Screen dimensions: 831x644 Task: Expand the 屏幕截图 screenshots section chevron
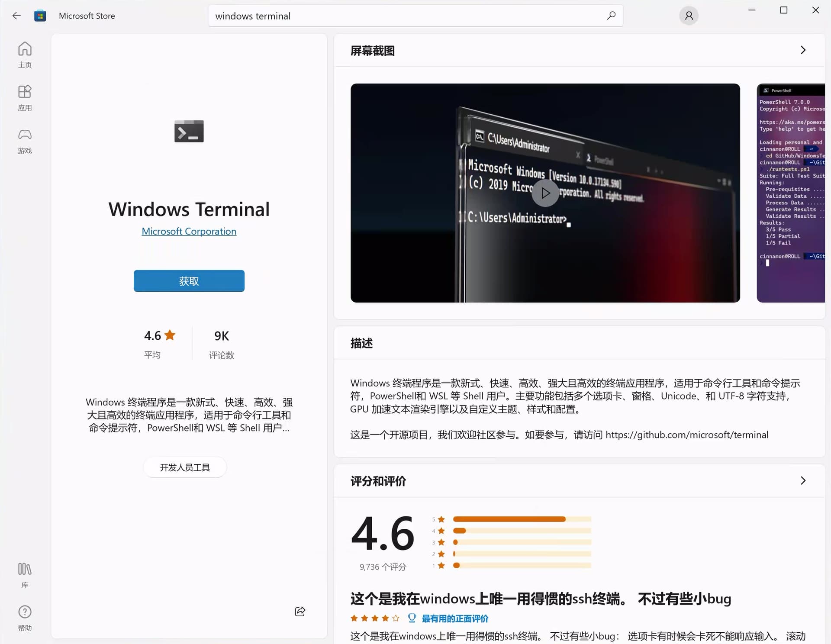point(803,50)
